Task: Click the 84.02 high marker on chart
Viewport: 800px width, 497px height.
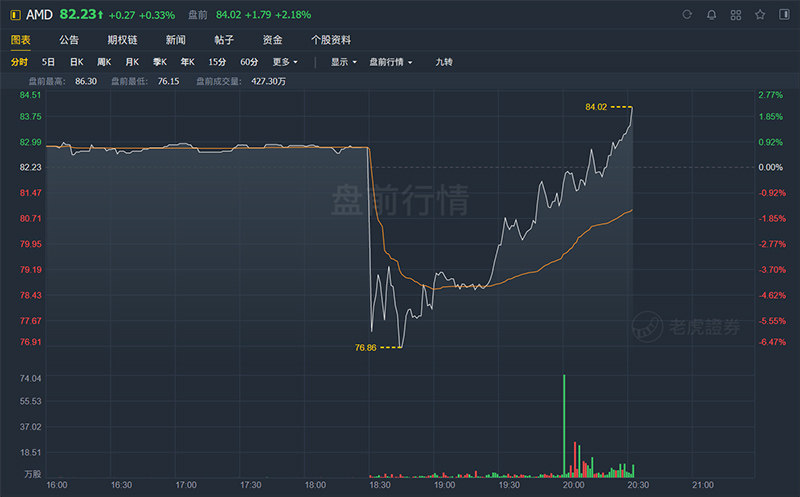Action: [596, 107]
